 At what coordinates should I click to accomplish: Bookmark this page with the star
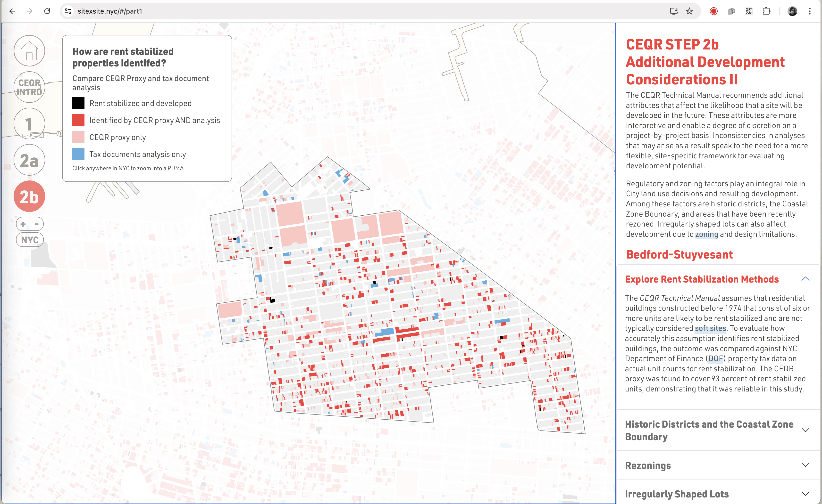click(689, 11)
